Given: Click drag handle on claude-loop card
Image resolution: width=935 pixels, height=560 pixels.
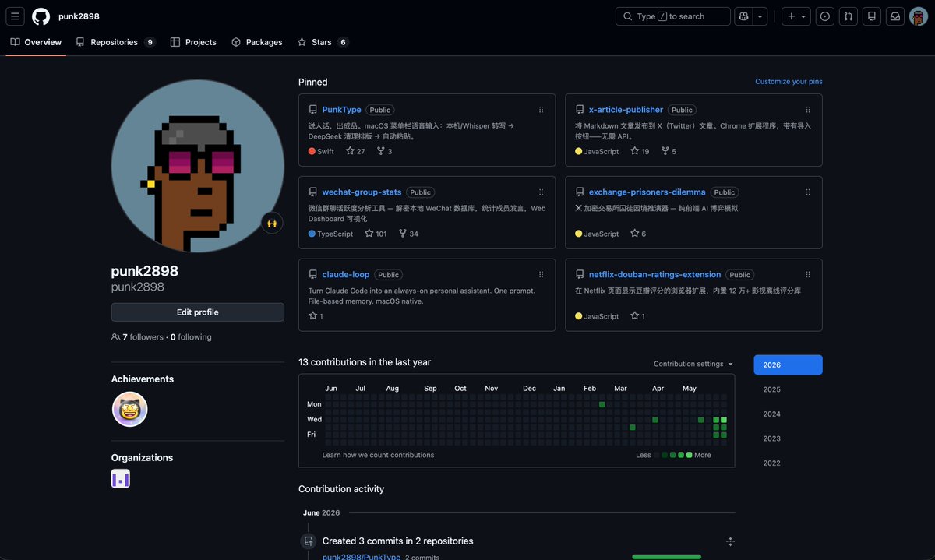Looking at the screenshot, I should pyautogui.click(x=542, y=275).
